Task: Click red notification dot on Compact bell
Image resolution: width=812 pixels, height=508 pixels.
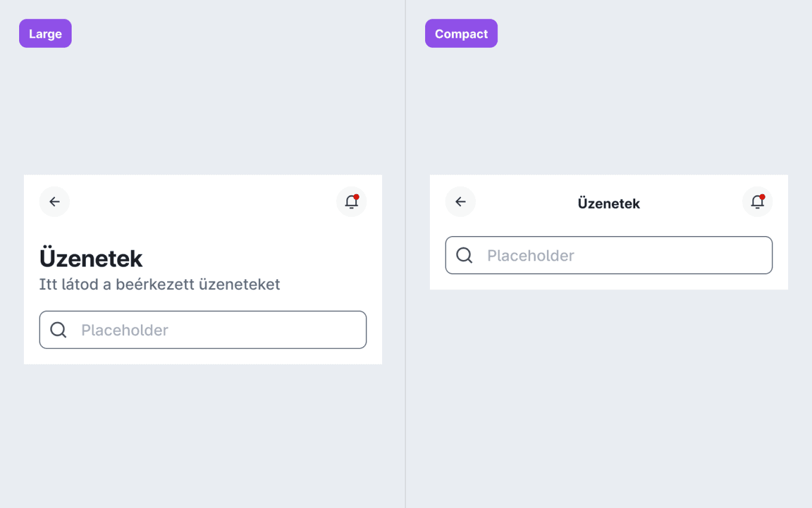Action: tap(762, 197)
